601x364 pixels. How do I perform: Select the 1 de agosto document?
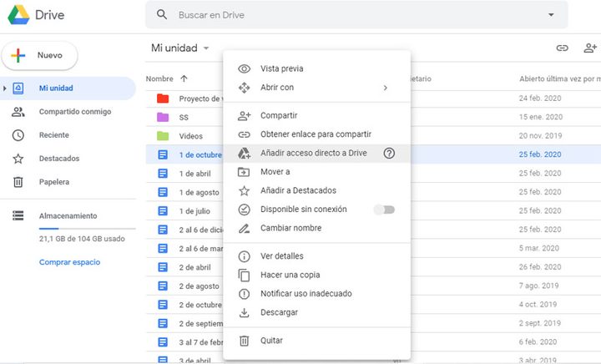click(x=199, y=192)
